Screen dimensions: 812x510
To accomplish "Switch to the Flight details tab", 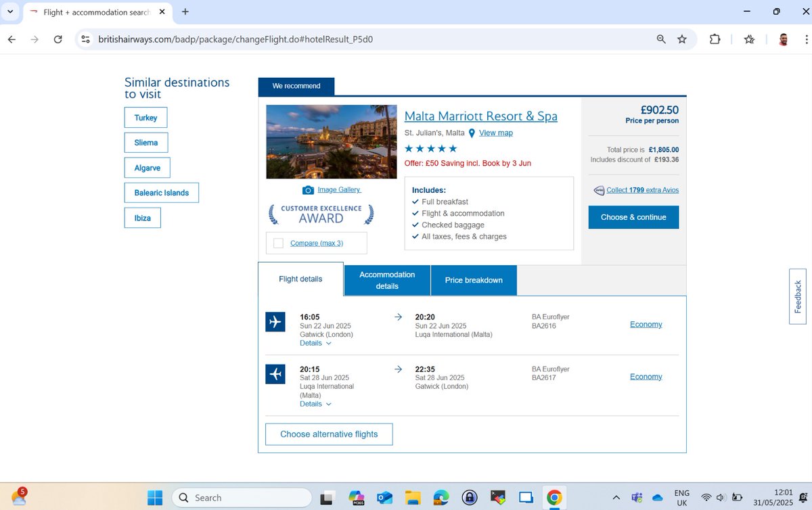I will (300, 279).
